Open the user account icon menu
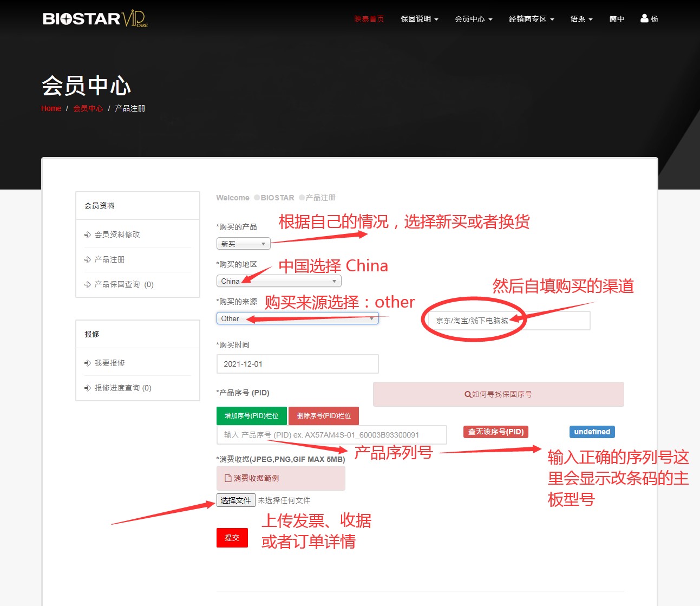This screenshot has height=606, width=700. point(649,18)
